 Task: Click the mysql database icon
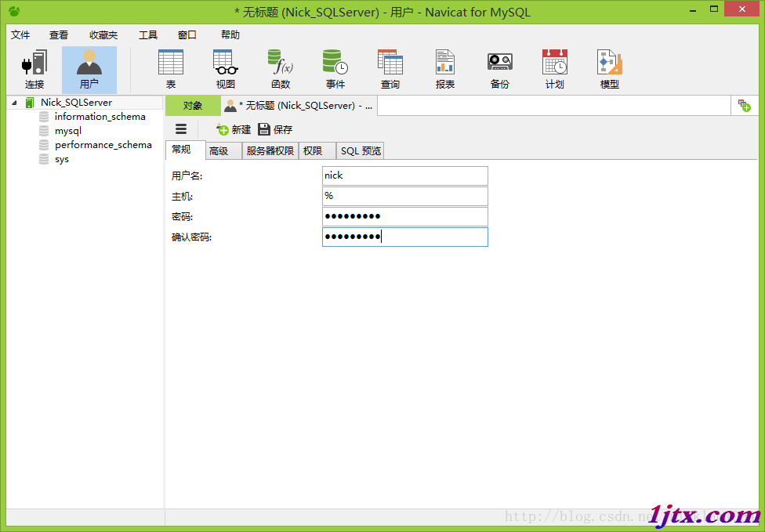click(x=44, y=131)
